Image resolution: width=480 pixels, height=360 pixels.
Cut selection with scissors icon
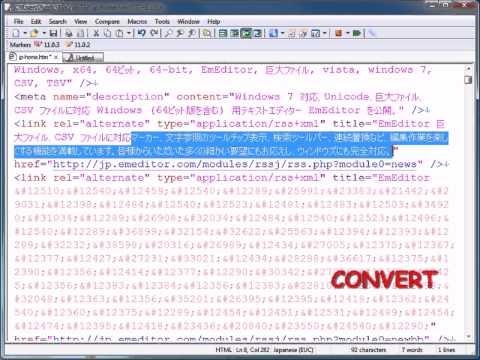(96, 33)
